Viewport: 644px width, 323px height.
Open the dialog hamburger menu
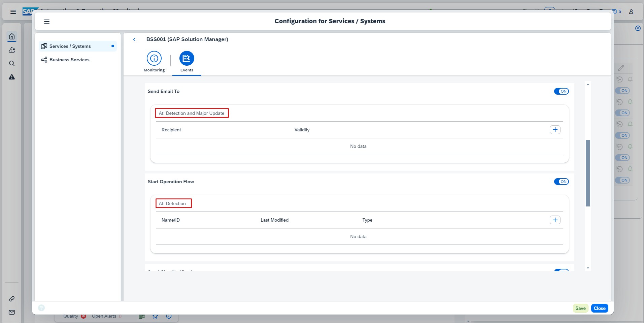tap(47, 22)
